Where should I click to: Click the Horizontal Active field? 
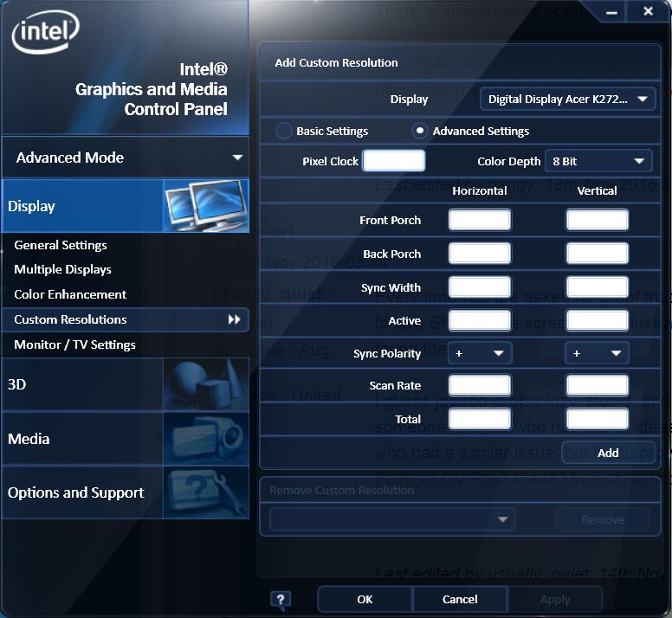pyautogui.click(x=480, y=320)
